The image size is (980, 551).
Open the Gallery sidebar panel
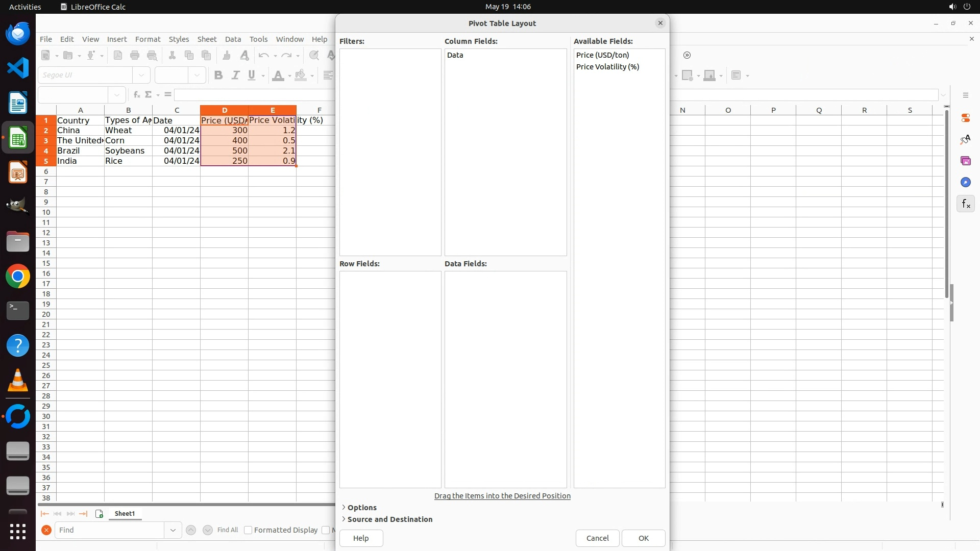click(x=965, y=161)
